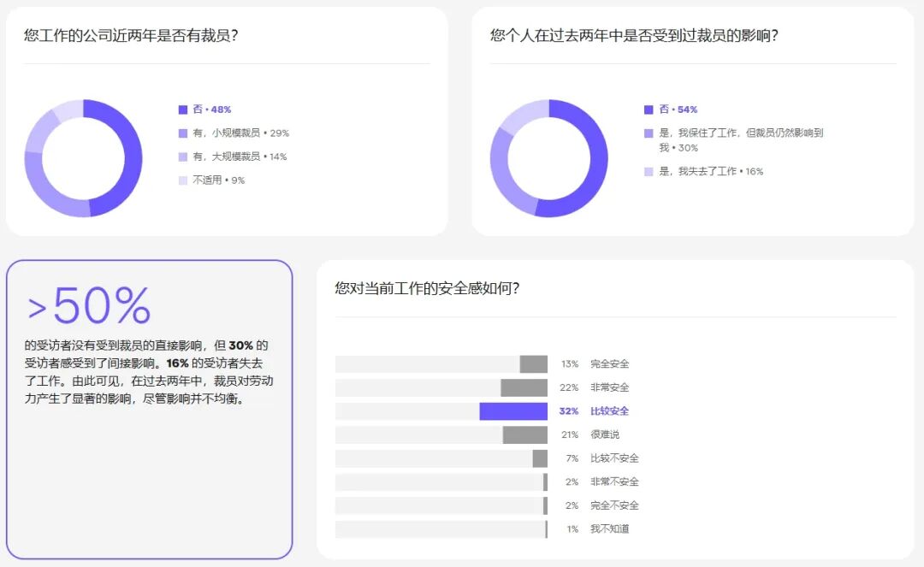The height and width of the screenshot is (567, 924).
Task: Click the gray bar in the 很难说 row
Action: tap(525, 434)
